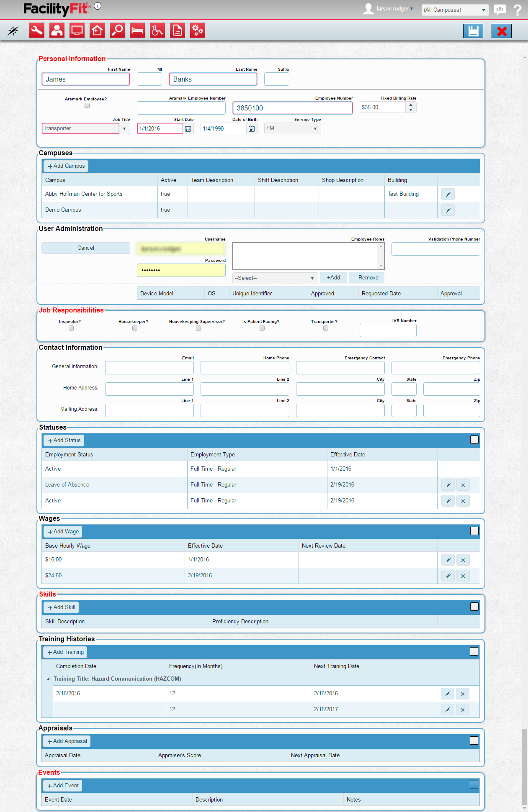Image resolution: width=528 pixels, height=812 pixels.
Task: Enable the Housekeeper checkbox
Action: tap(135, 328)
